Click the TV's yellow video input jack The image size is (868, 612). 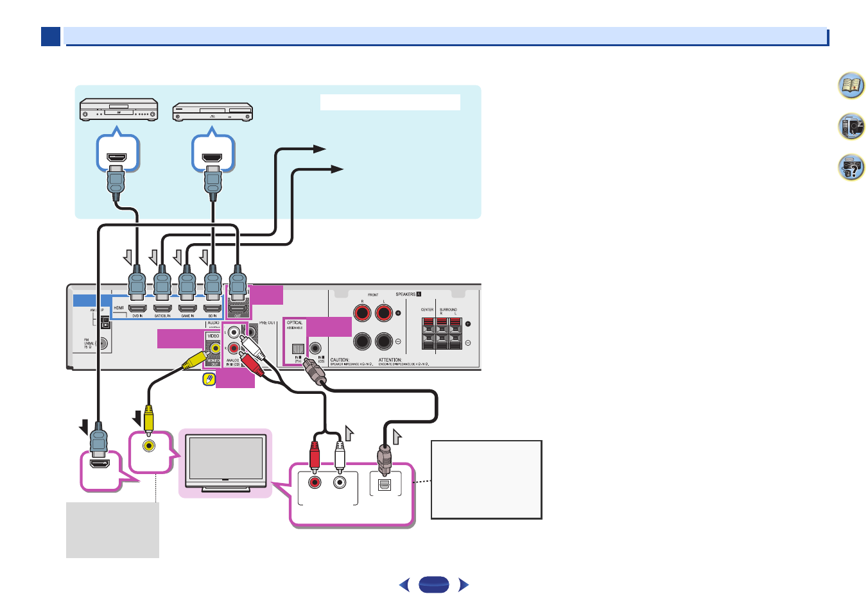[x=150, y=445]
